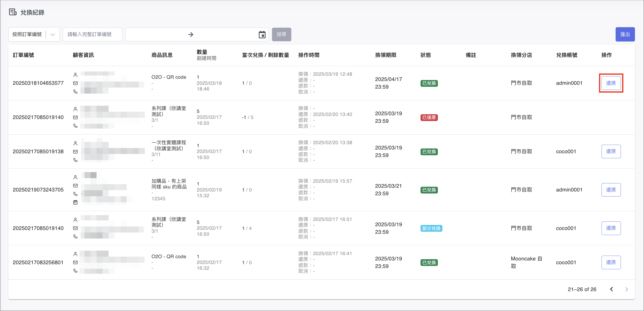Click the date range arrow icon

[191, 34]
